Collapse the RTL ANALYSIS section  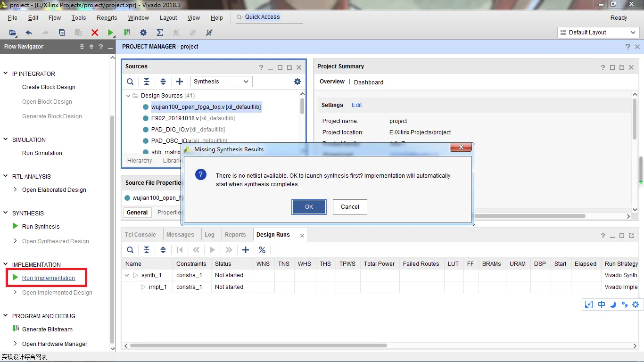click(6, 176)
